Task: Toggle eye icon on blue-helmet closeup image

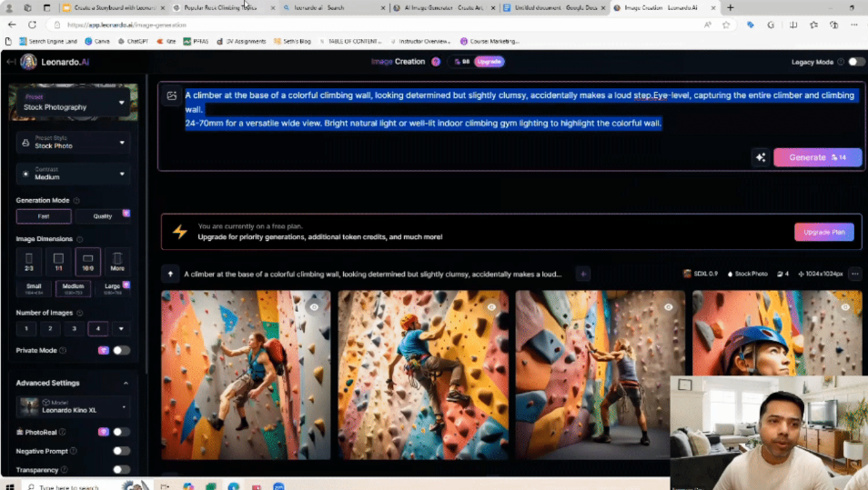Action: (x=845, y=307)
